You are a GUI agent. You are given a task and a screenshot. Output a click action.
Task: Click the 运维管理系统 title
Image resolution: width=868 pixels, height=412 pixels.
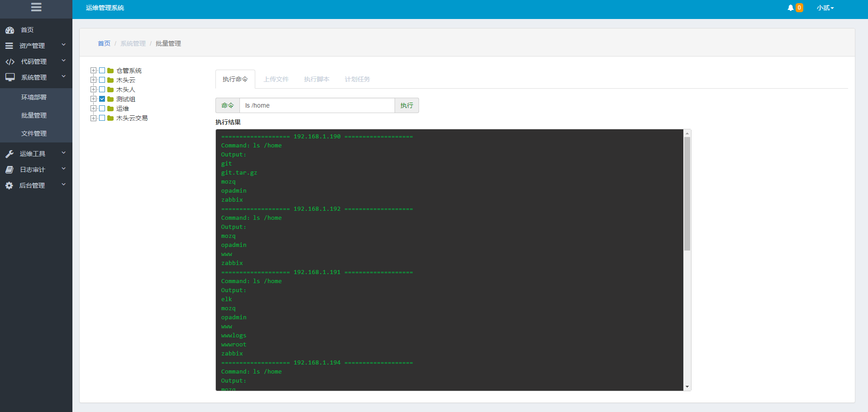105,8
